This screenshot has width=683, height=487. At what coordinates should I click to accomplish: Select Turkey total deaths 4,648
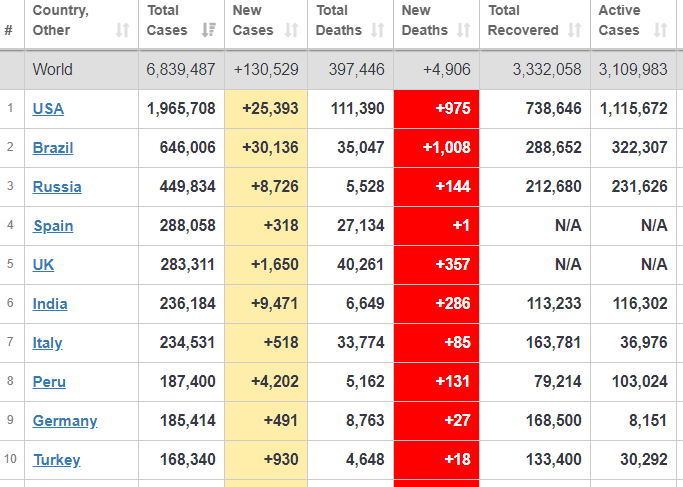[x=365, y=460]
